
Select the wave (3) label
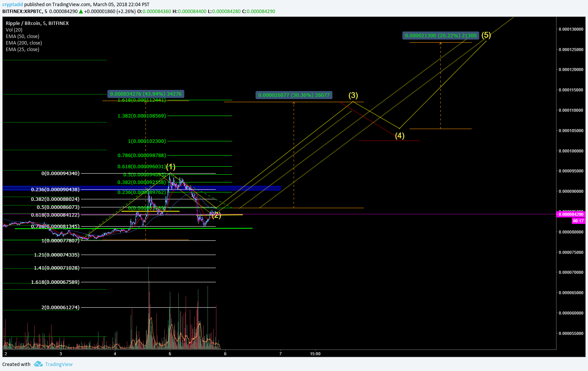click(x=353, y=95)
